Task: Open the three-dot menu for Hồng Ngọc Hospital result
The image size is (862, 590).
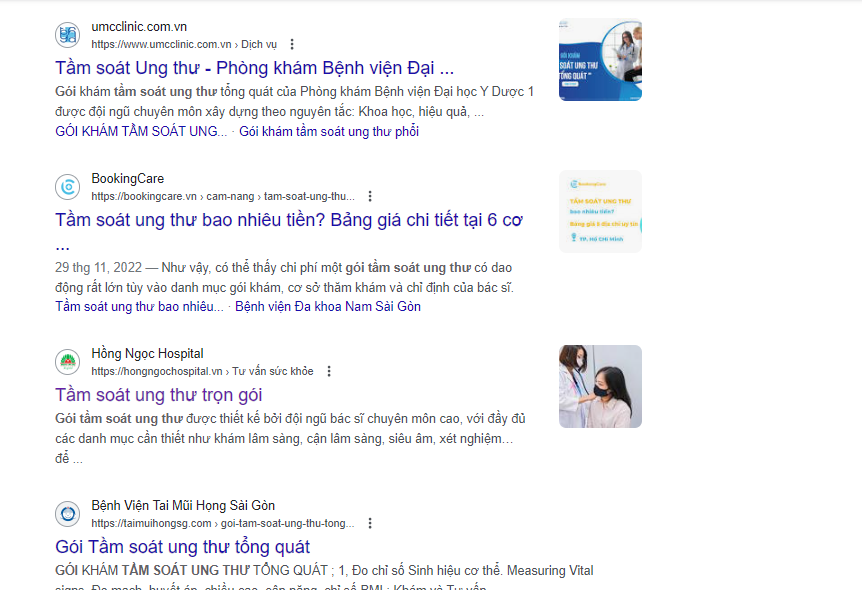Action: [329, 371]
